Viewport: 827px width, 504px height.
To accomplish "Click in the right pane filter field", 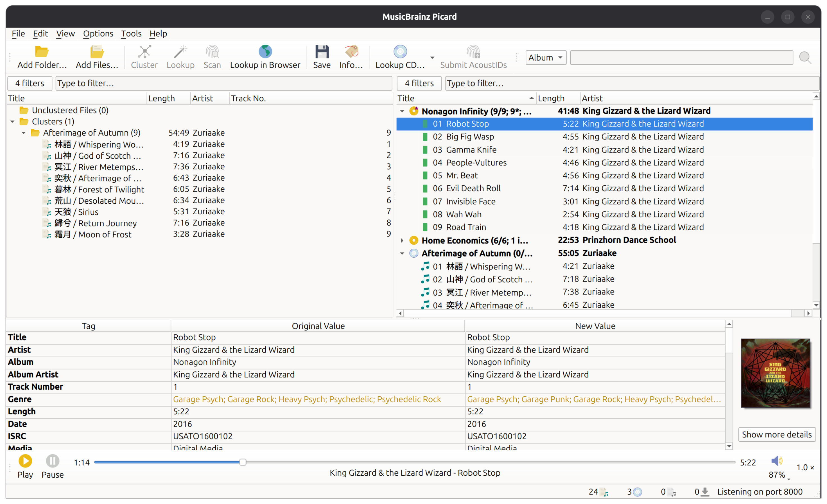I will pos(632,83).
